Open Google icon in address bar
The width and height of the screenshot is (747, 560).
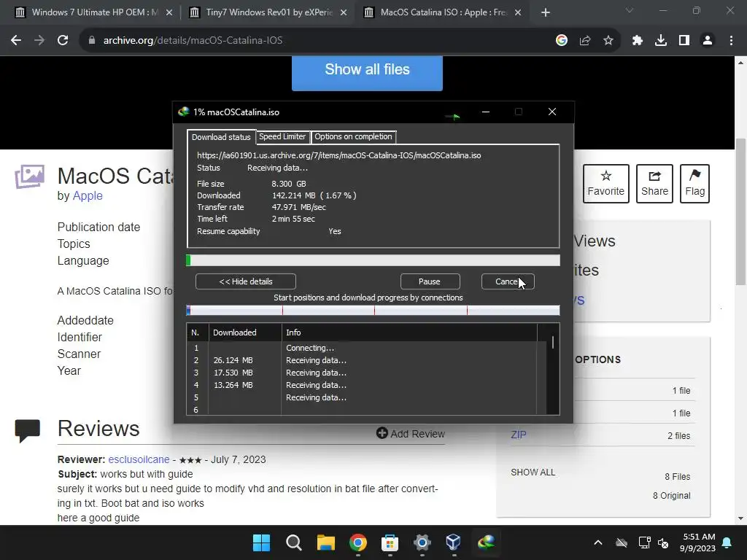pos(562,41)
